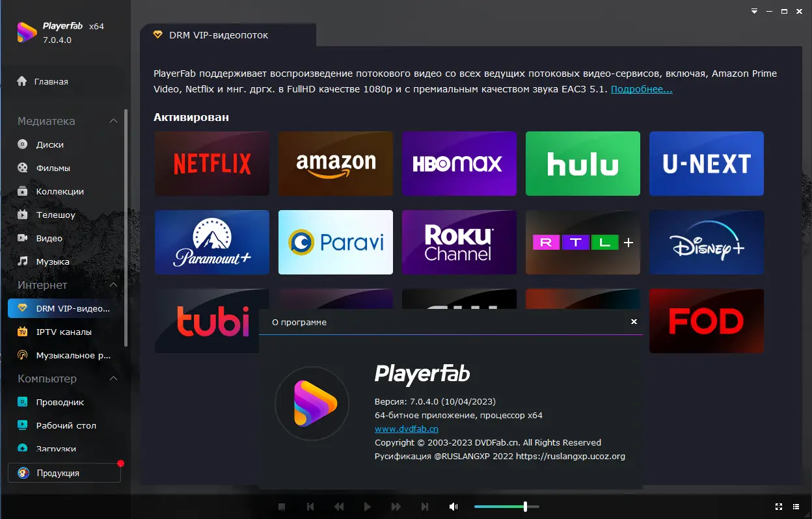
Task: Skip to the next track
Action: click(425, 507)
